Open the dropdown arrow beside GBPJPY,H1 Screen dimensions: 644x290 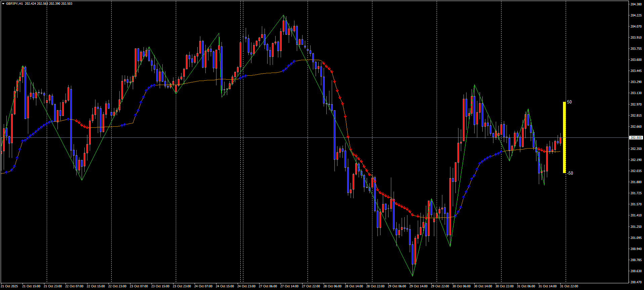[x=3, y=4]
